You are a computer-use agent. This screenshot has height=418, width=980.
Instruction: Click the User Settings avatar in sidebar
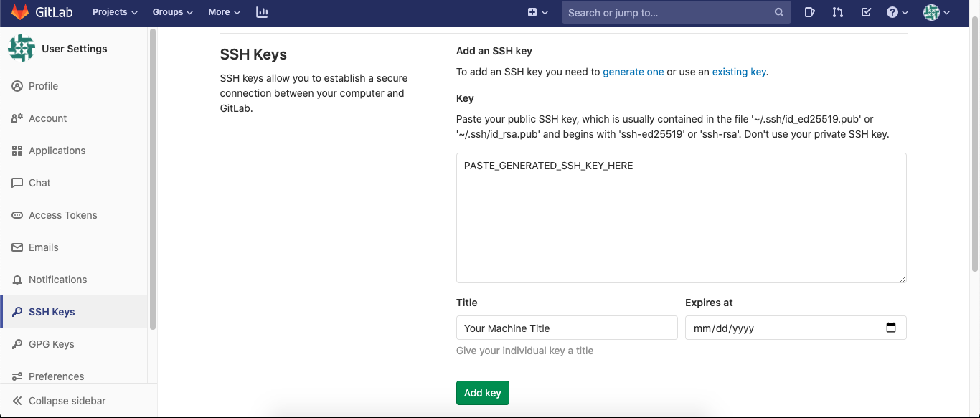(21, 48)
